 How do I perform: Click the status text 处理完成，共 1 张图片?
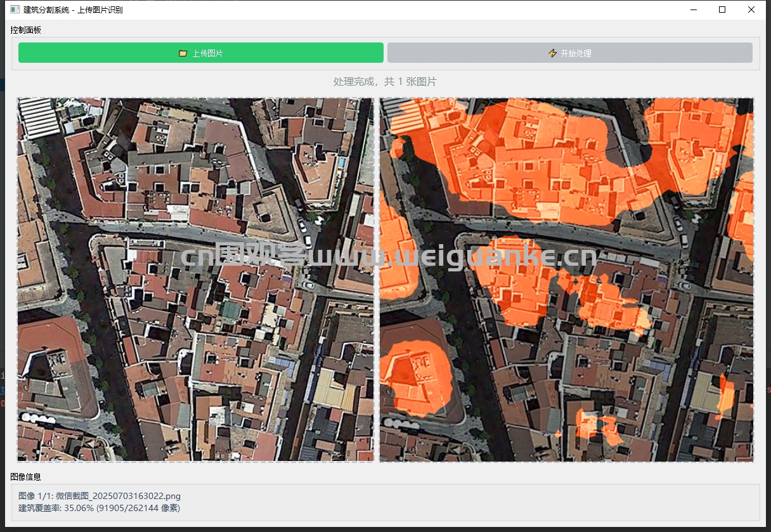pyautogui.click(x=385, y=82)
